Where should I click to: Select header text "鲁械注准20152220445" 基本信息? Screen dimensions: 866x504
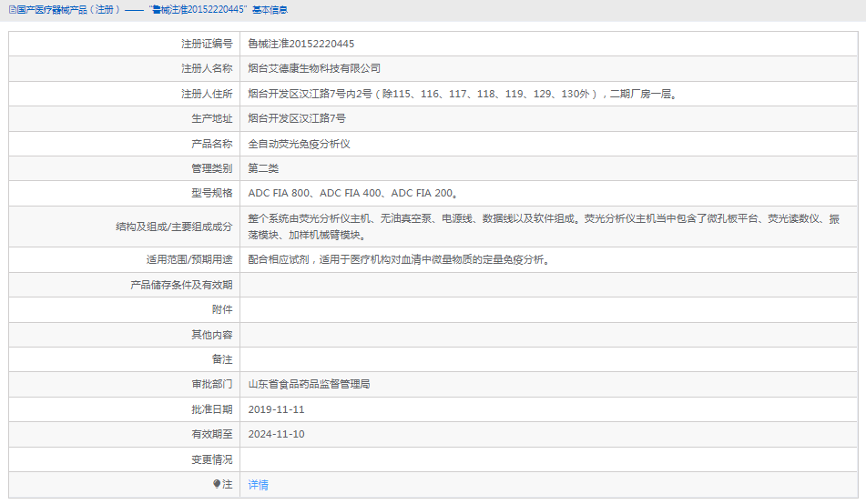[219, 10]
